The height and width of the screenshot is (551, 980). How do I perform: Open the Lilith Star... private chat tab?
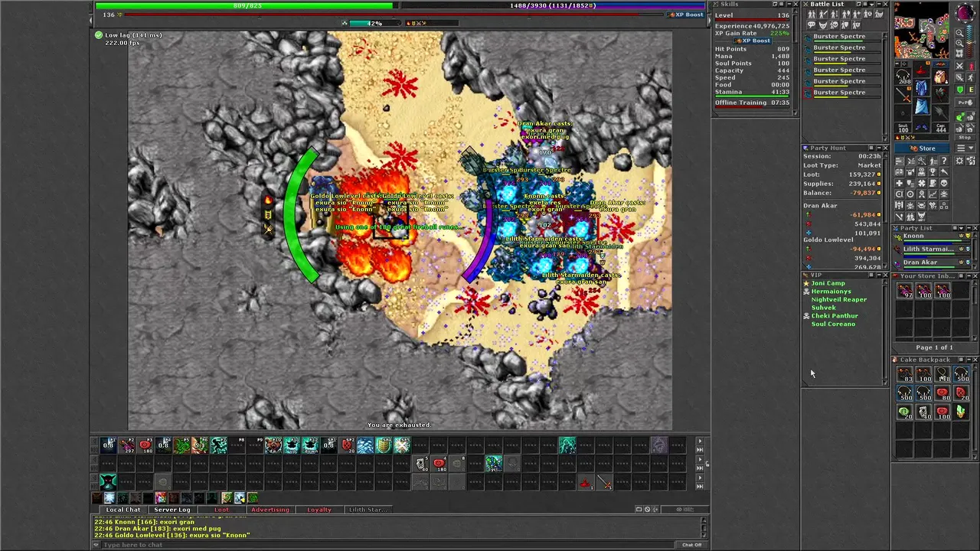pyautogui.click(x=368, y=510)
